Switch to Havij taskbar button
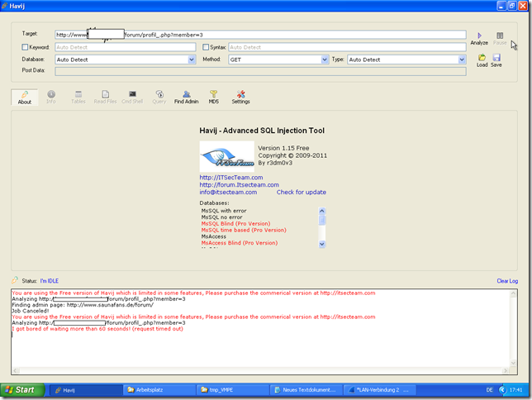The width and height of the screenshot is (532, 400). coord(87,390)
